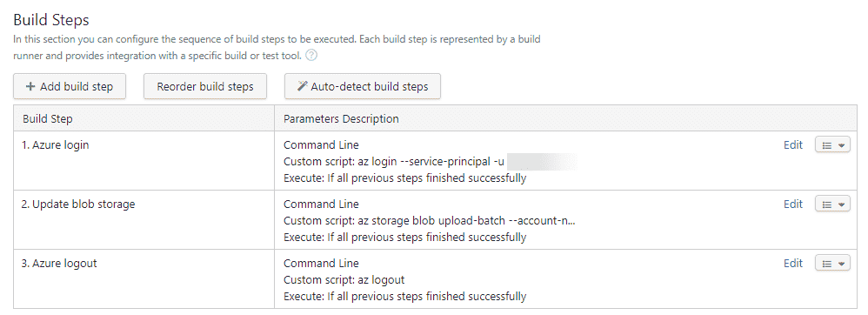Click Reorder build steps
Screen dimensions: 868x315
pos(205,86)
